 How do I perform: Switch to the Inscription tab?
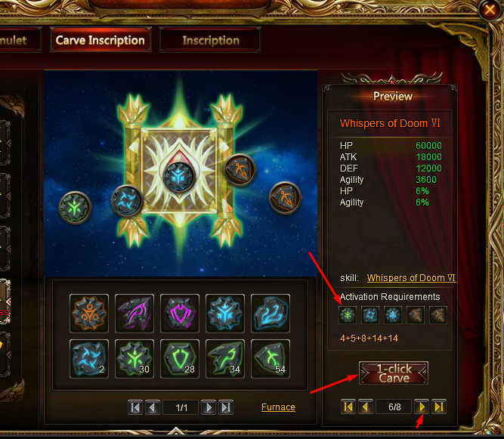[211, 41]
